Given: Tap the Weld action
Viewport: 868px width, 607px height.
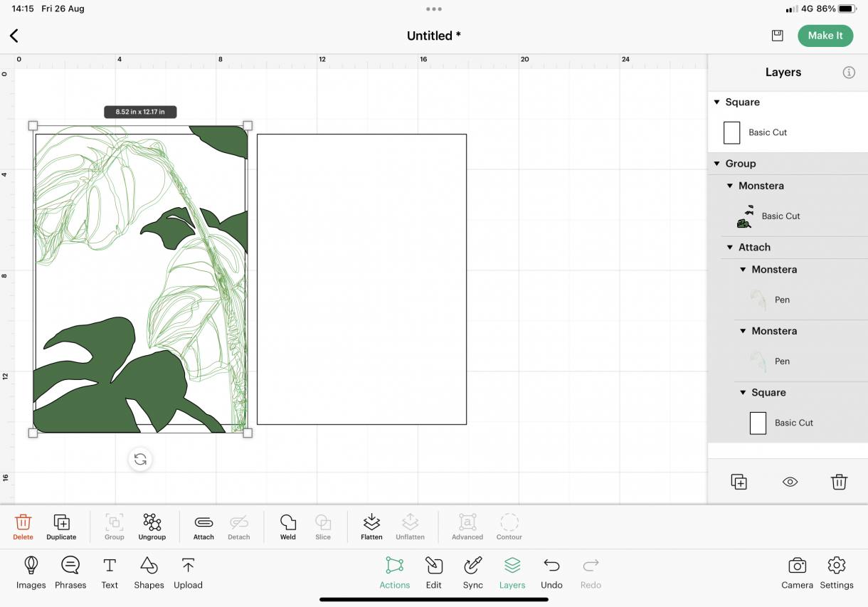Looking at the screenshot, I should [x=288, y=527].
